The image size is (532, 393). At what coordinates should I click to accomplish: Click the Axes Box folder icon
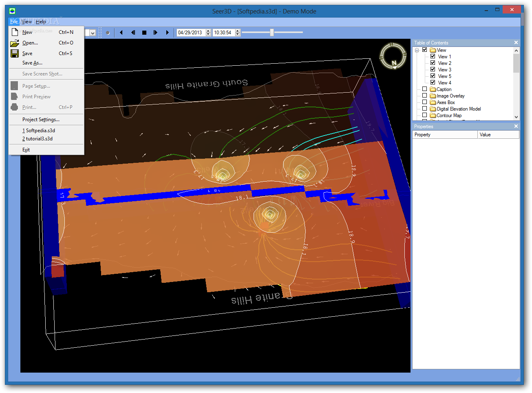point(433,102)
